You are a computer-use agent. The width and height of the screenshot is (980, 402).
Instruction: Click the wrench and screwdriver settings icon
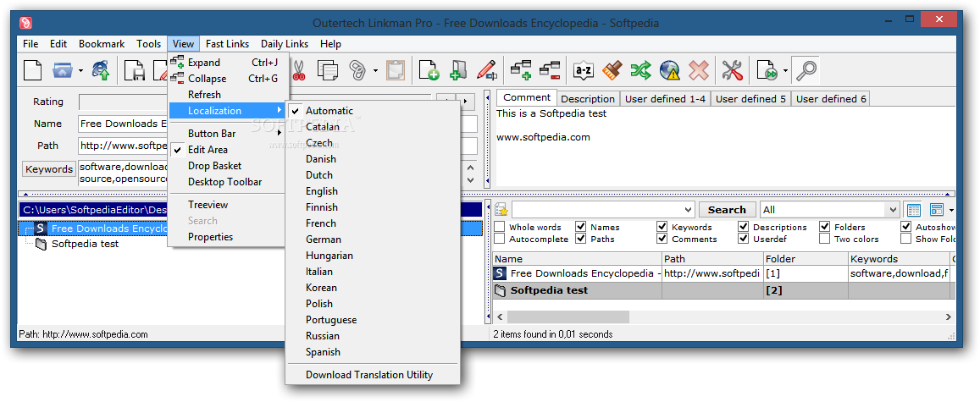pyautogui.click(x=732, y=70)
